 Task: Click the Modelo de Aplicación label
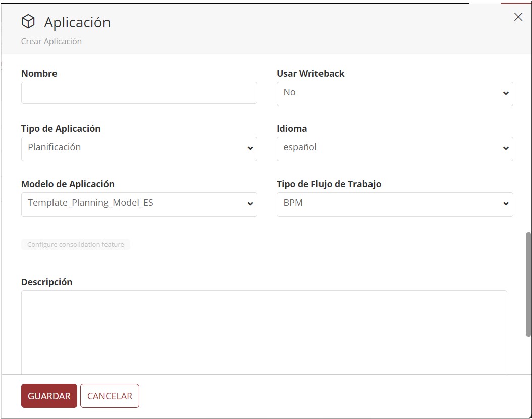click(x=68, y=184)
